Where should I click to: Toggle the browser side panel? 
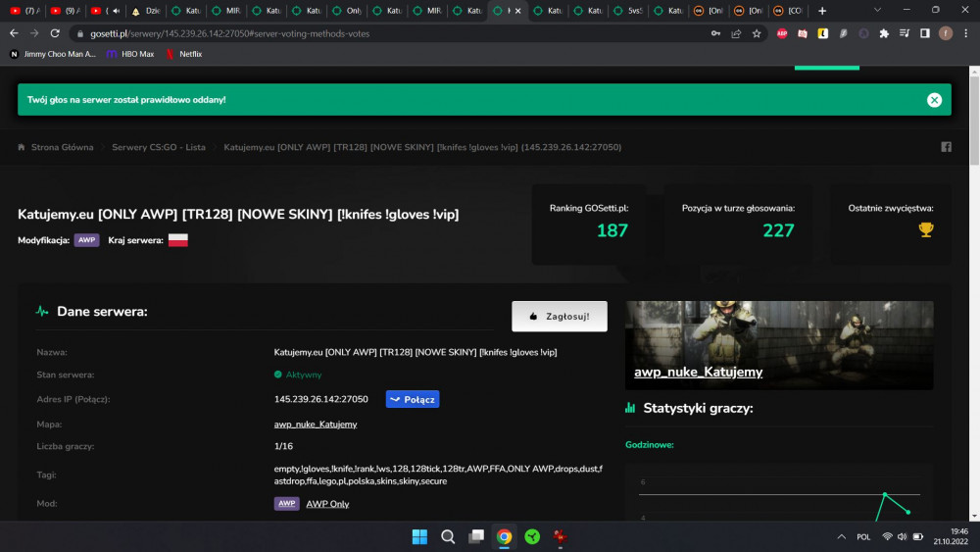(925, 33)
